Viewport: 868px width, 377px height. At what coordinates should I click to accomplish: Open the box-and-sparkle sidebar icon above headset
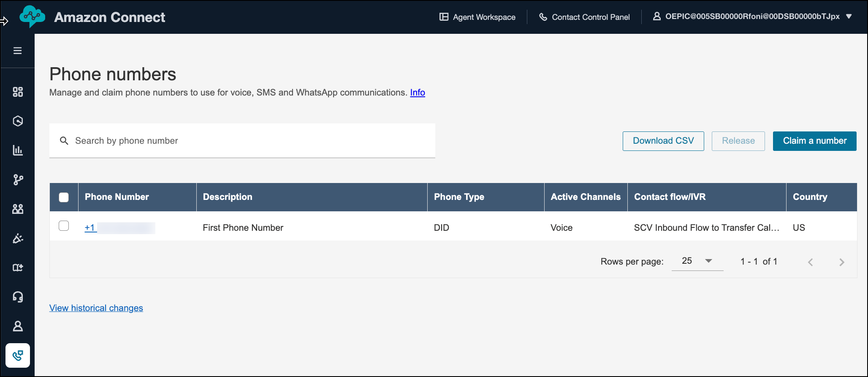[18, 268]
